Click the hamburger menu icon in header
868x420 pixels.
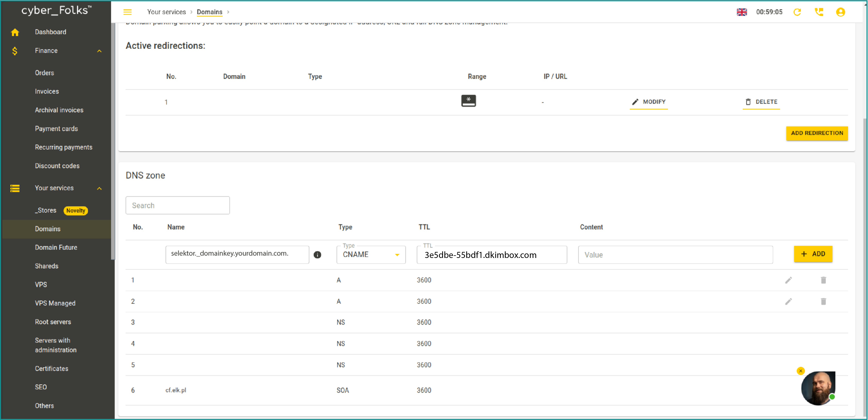127,12
